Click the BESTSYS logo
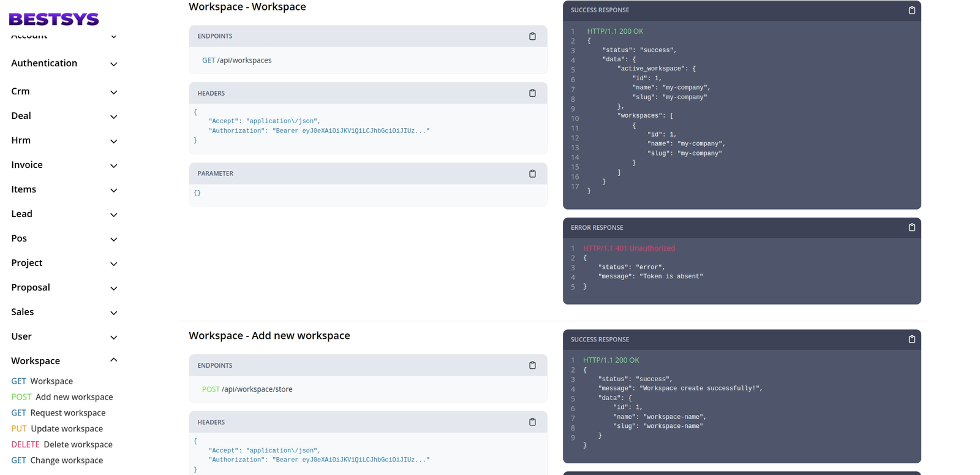 click(54, 20)
